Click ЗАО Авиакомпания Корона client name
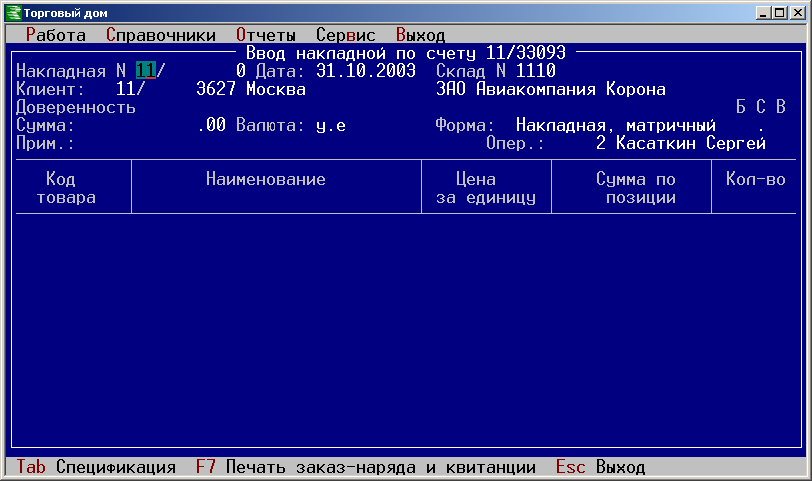 550,89
